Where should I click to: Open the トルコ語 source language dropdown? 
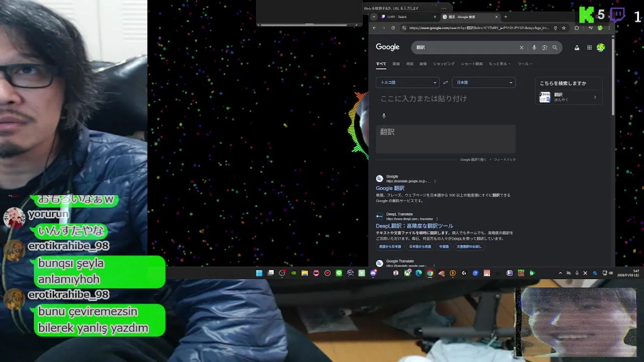pos(408,82)
